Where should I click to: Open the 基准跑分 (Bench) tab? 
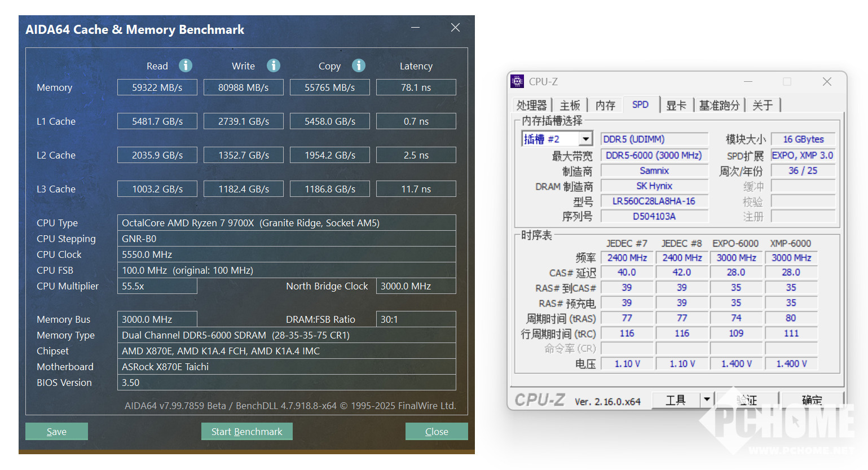(719, 106)
